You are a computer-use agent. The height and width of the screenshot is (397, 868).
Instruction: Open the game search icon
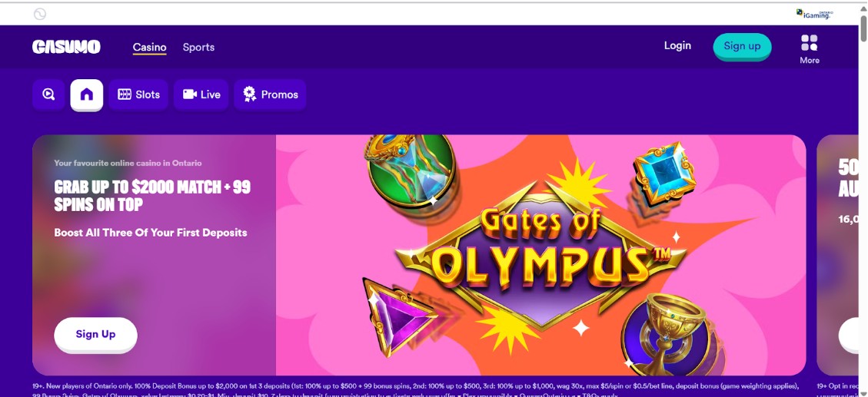pos(48,94)
